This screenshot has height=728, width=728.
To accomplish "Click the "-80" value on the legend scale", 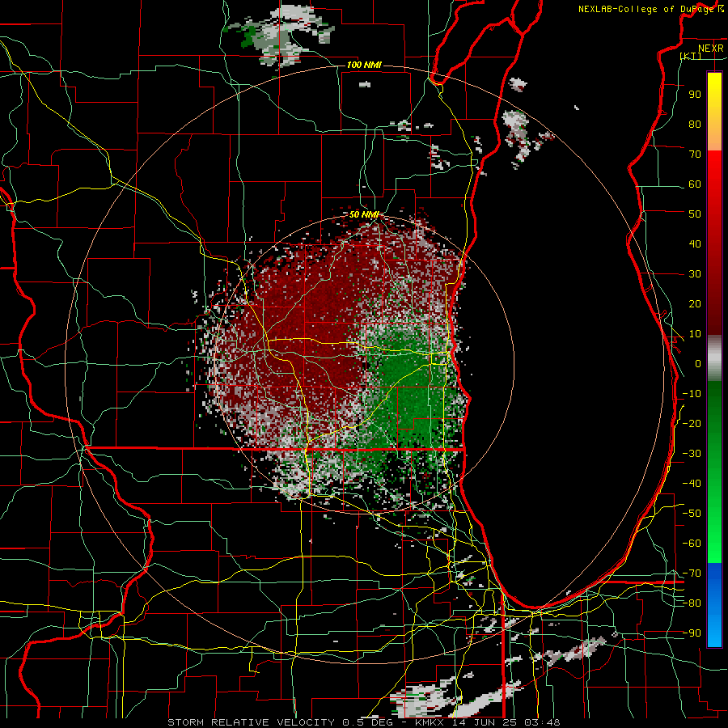I will 692,603.
